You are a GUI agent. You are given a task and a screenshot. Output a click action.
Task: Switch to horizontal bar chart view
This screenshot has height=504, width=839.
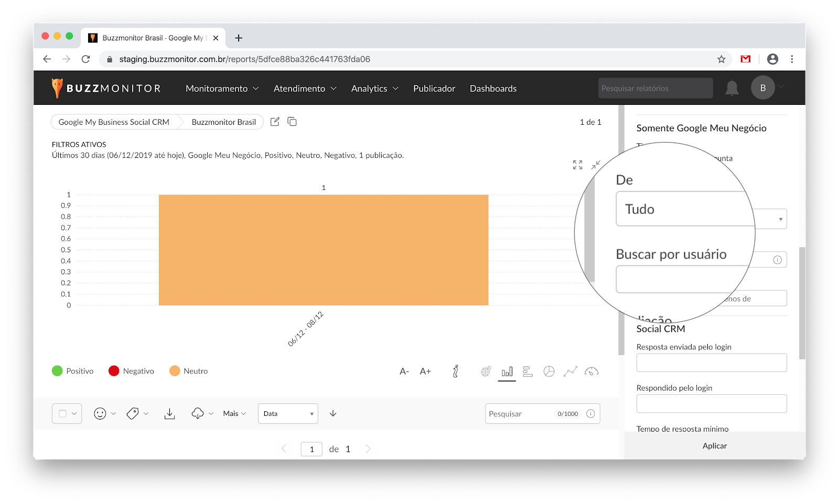point(528,371)
